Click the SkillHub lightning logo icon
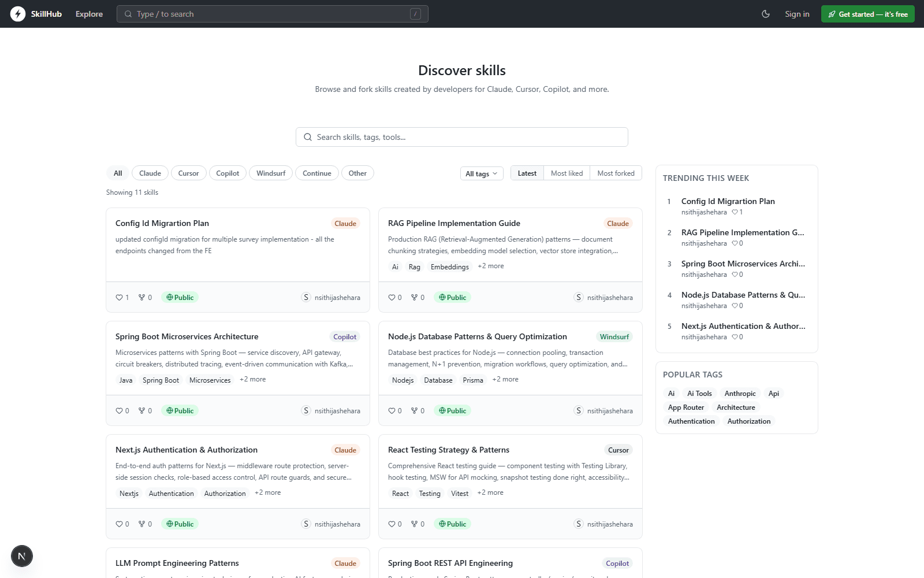The width and height of the screenshot is (924, 578). click(x=18, y=14)
